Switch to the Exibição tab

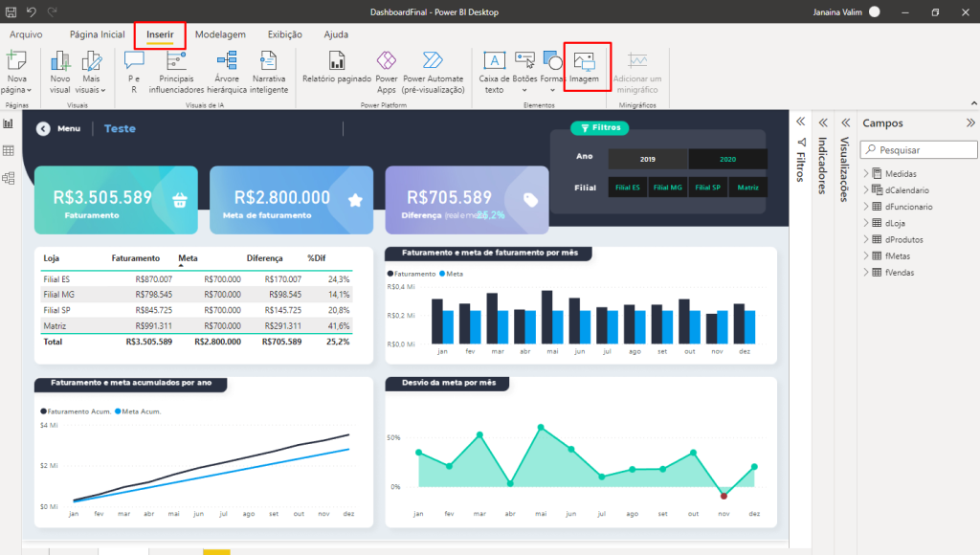click(285, 34)
